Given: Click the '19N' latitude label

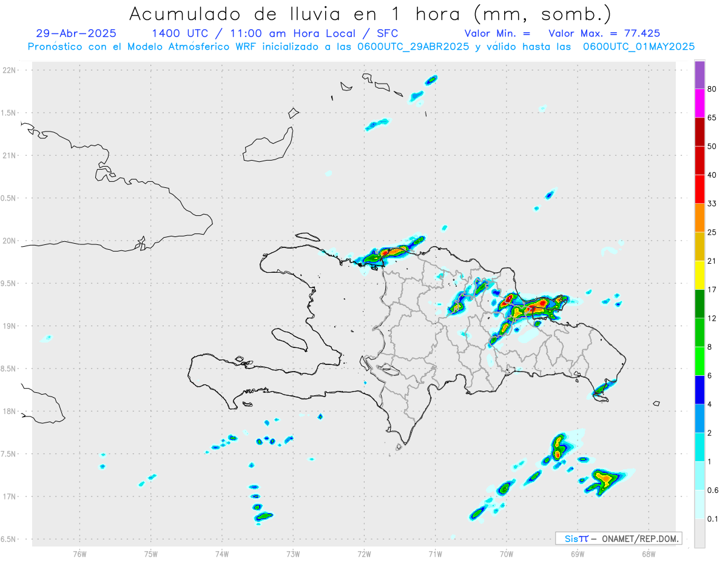Looking at the screenshot, I should 10,326.
